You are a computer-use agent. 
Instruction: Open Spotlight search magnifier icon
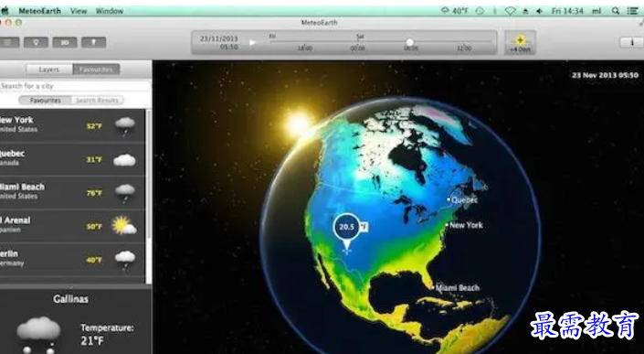click(x=616, y=11)
